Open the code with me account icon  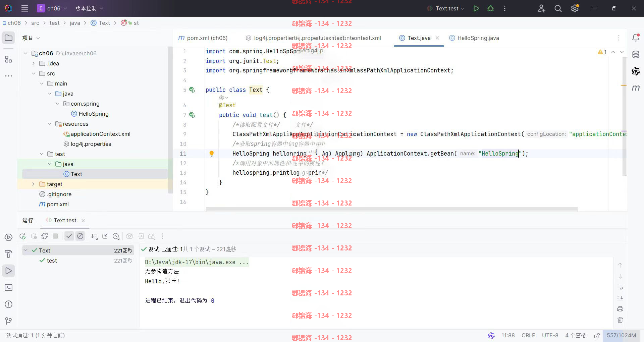pos(541,8)
